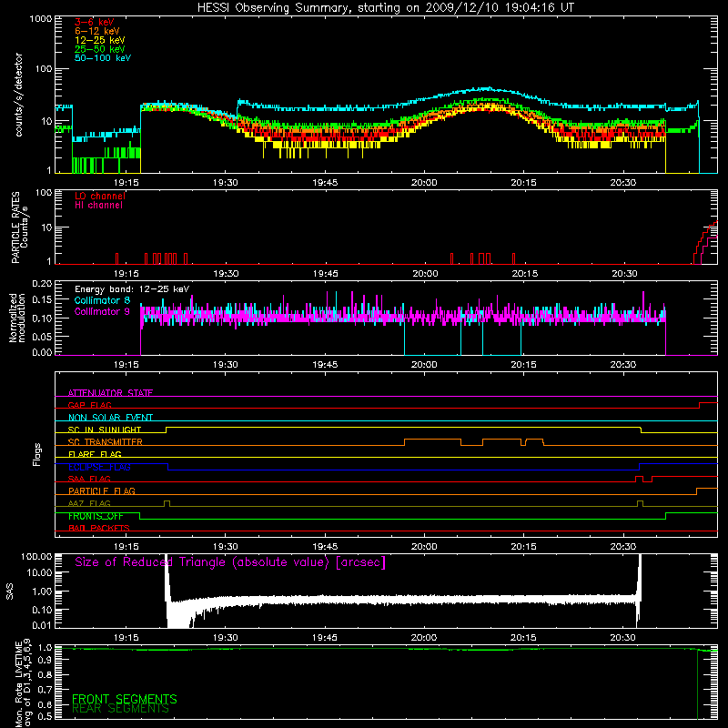Click the LO channel legend label
728x728 pixels.
click(x=100, y=196)
